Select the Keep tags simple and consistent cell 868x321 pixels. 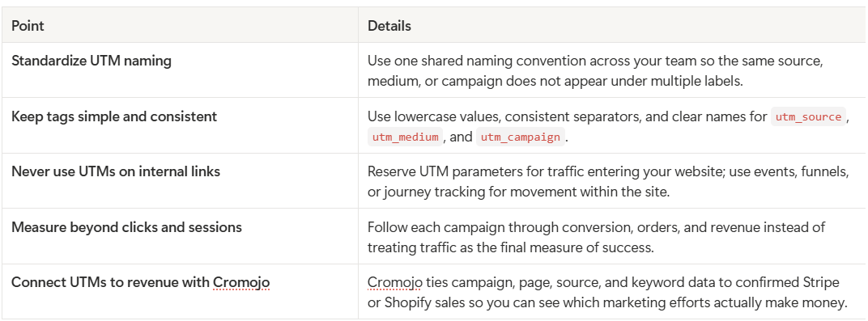coord(180,125)
